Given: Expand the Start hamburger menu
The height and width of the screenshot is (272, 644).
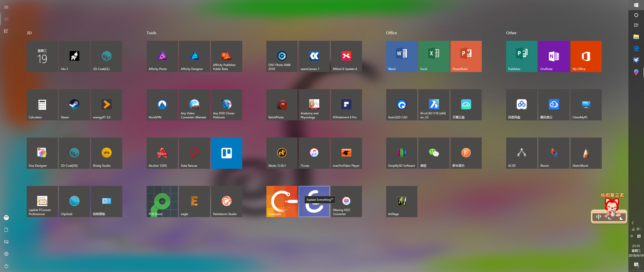Looking at the screenshot, I should (6, 7).
